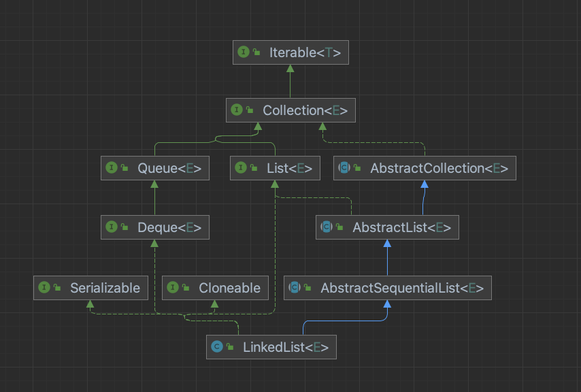The height and width of the screenshot is (392, 581).
Task: Click the interface icon on Iterable<T> node
Action: pos(244,52)
